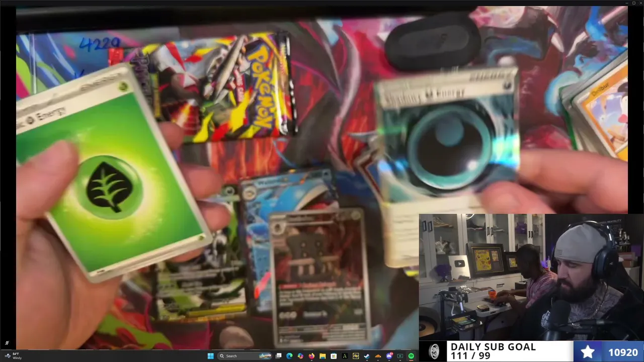Screen dimensions: 644x362
Task: Open Steam from the taskbar
Action: [367, 356]
